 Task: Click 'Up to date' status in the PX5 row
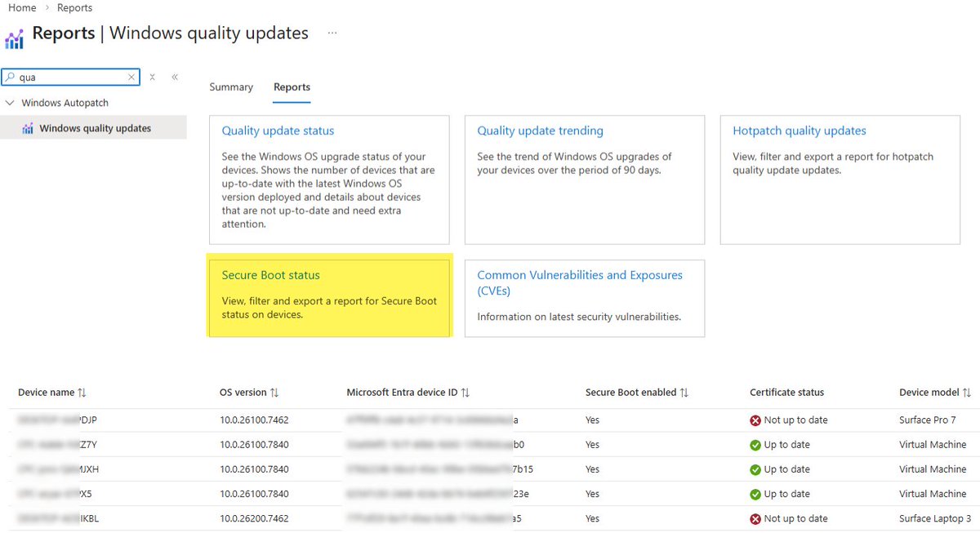(x=786, y=494)
